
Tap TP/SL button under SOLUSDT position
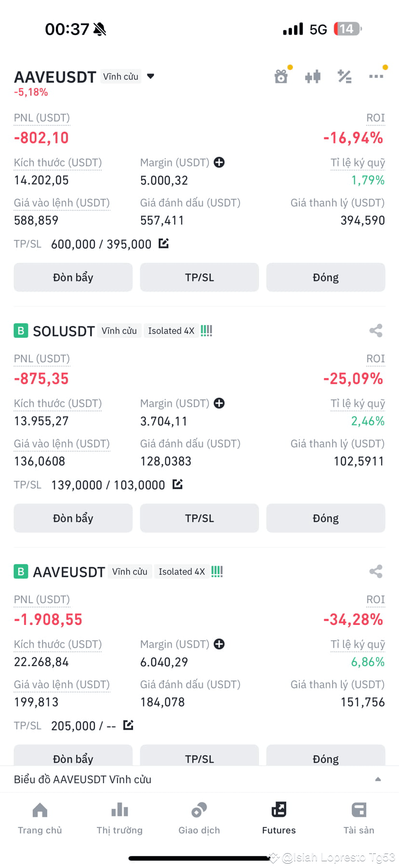tap(199, 518)
